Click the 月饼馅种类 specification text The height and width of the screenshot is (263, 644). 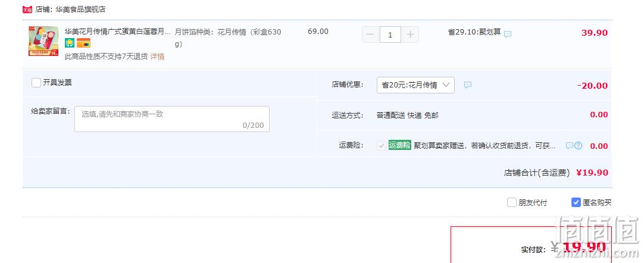tap(228, 37)
